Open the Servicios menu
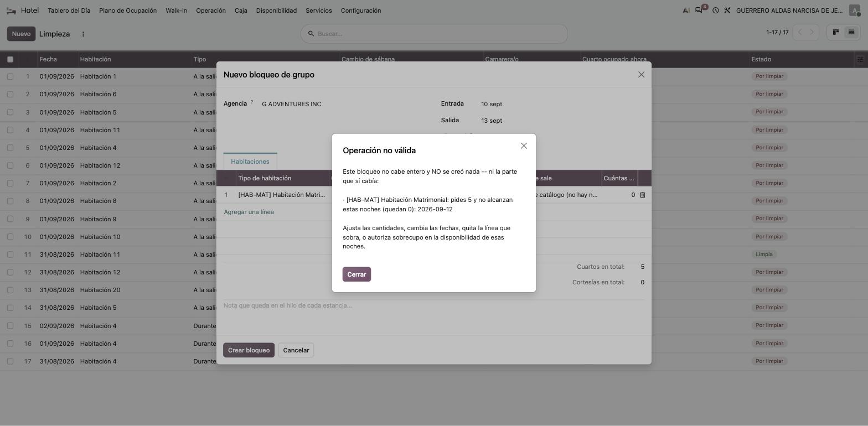The image size is (868, 426). 319,11
